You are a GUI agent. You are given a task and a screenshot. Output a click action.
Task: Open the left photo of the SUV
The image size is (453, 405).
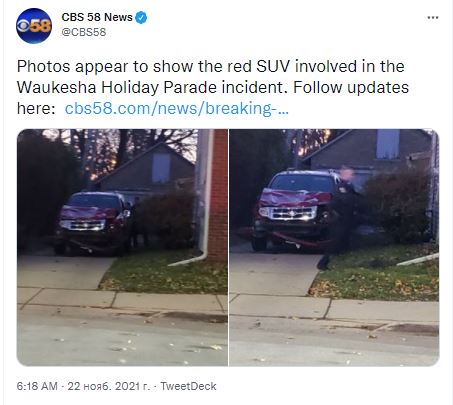click(122, 247)
